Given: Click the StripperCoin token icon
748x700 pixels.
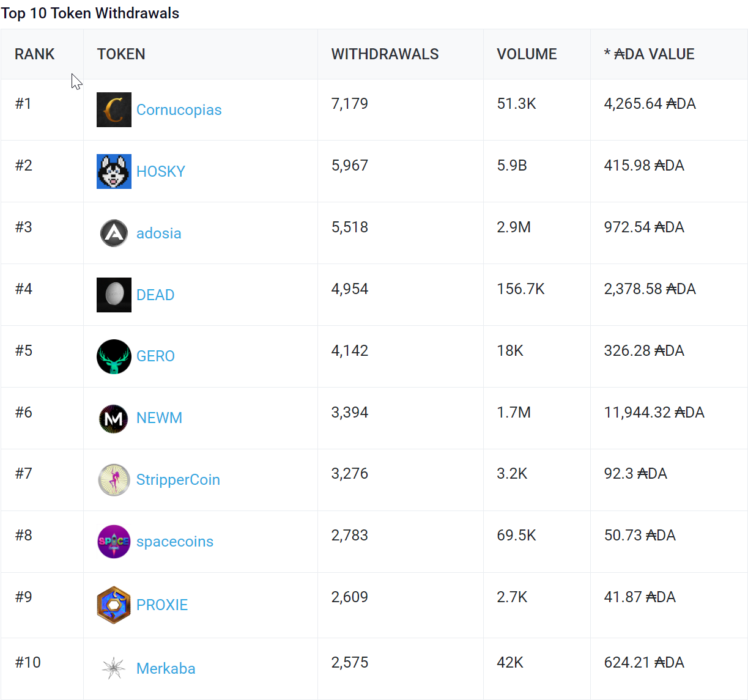Looking at the screenshot, I should click(x=114, y=480).
